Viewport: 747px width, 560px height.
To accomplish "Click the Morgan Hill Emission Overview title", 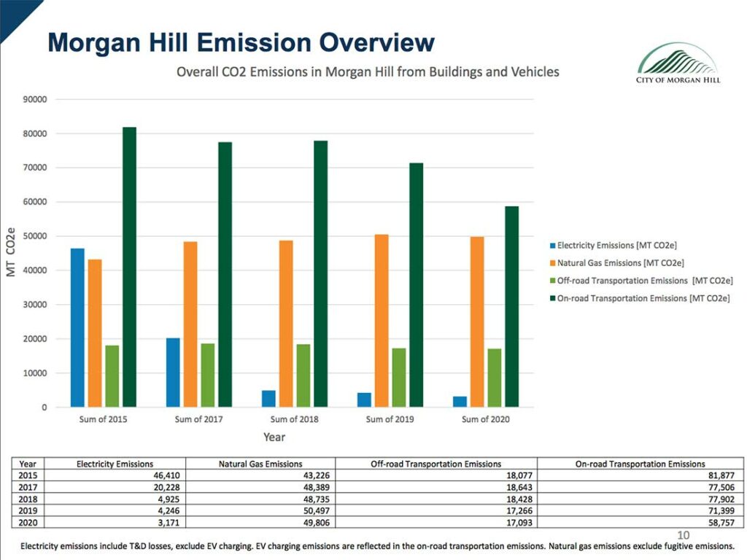I will (241, 42).
